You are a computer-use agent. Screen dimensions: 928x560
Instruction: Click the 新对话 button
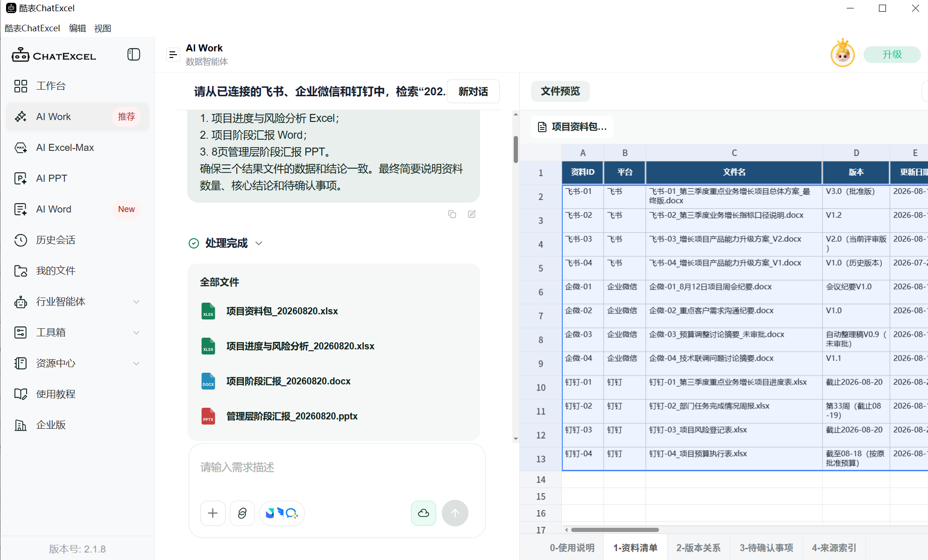(x=473, y=92)
